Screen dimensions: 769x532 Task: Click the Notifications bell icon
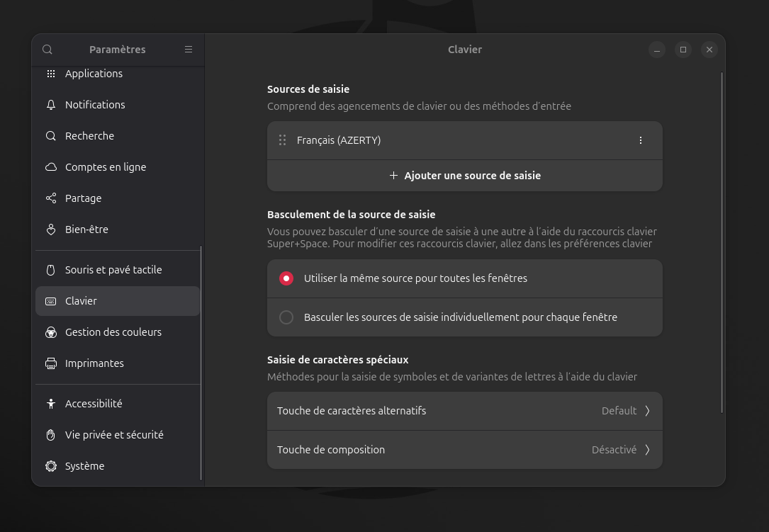coord(51,105)
